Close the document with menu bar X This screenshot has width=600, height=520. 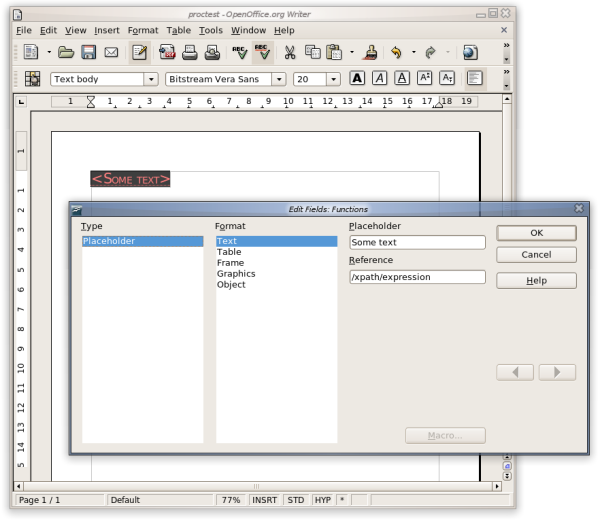504,30
